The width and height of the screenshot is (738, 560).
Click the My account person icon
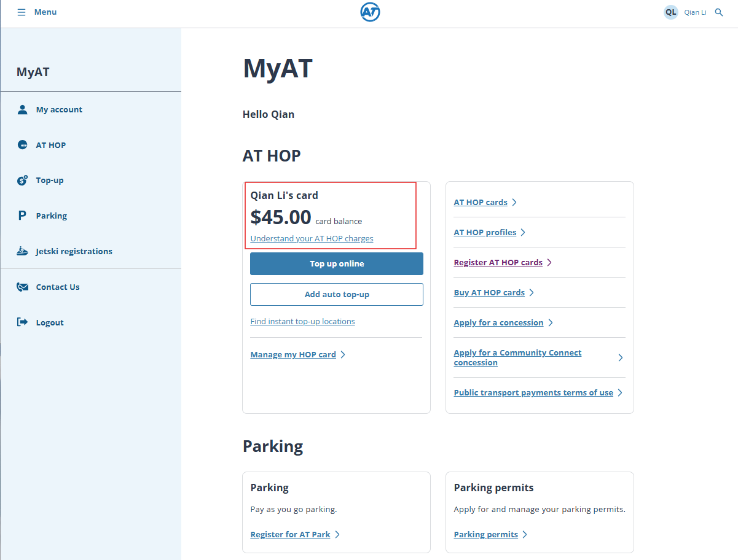tap(23, 109)
